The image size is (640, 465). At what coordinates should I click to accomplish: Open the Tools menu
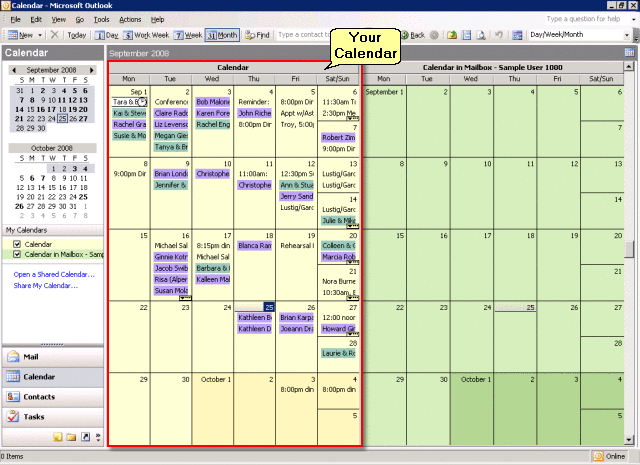101,19
